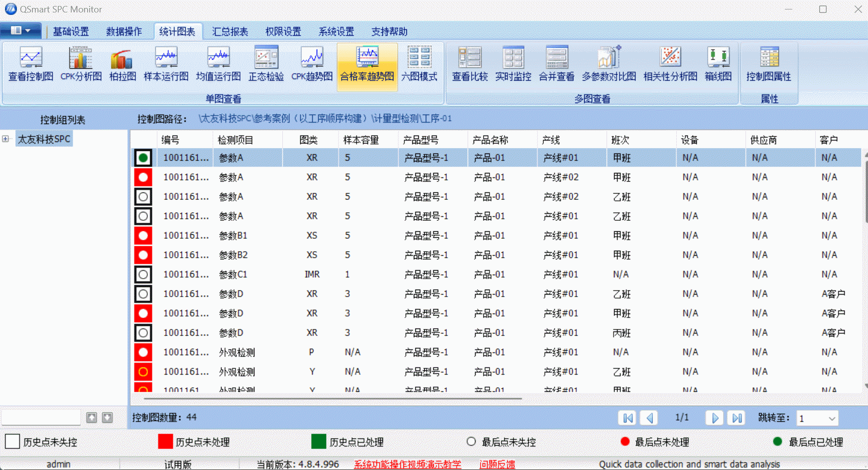The image size is (868, 470).
Task: Open the 问题反馈 link
Action: [497, 464]
